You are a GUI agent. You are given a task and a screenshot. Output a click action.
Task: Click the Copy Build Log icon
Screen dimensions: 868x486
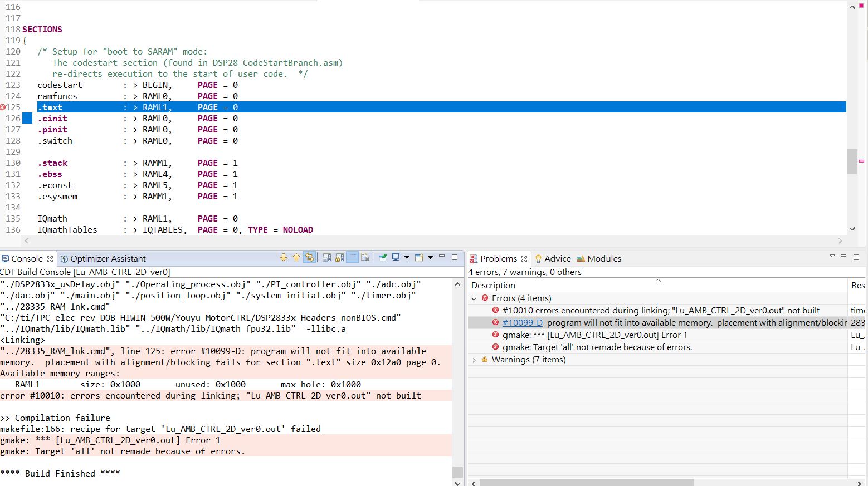point(326,257)
